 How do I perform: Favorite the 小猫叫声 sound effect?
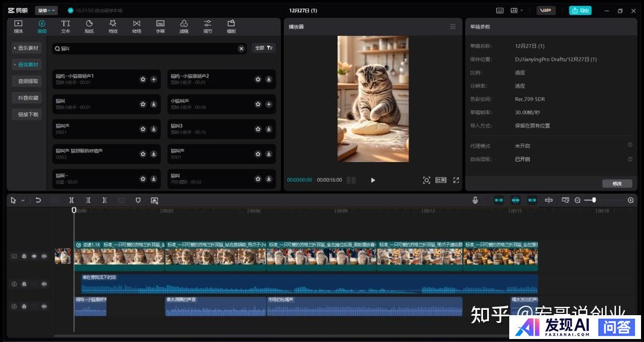click(258, 104)
